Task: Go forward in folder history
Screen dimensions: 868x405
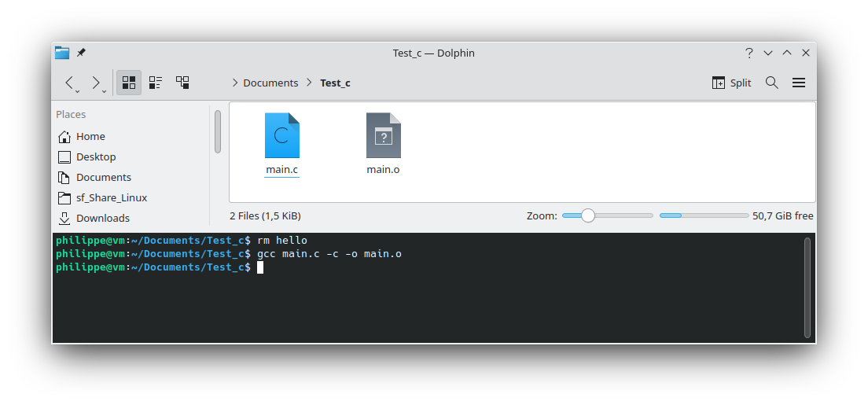Action: click(x=95, y=83)
